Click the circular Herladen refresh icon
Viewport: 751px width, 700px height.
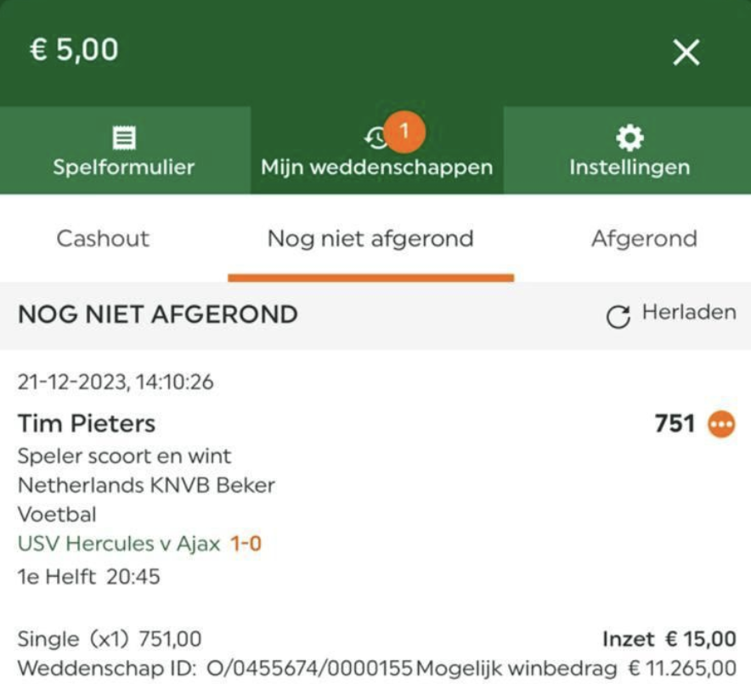618,317
